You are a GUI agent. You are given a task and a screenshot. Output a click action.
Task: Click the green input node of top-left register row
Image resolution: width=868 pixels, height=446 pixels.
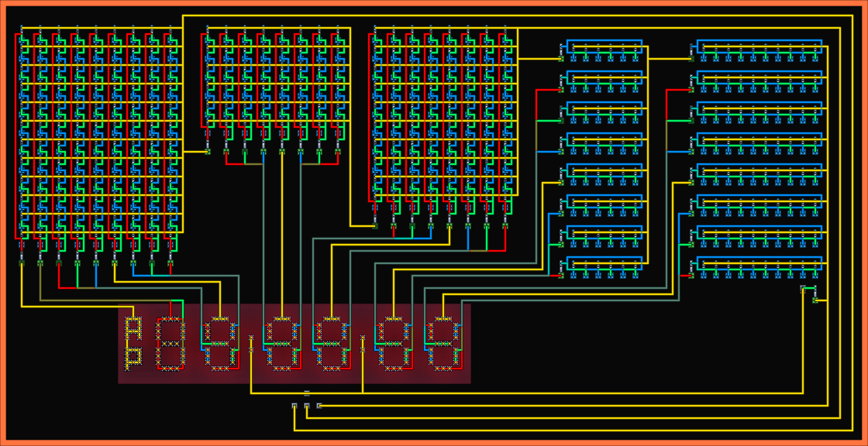tap(561, 59)
